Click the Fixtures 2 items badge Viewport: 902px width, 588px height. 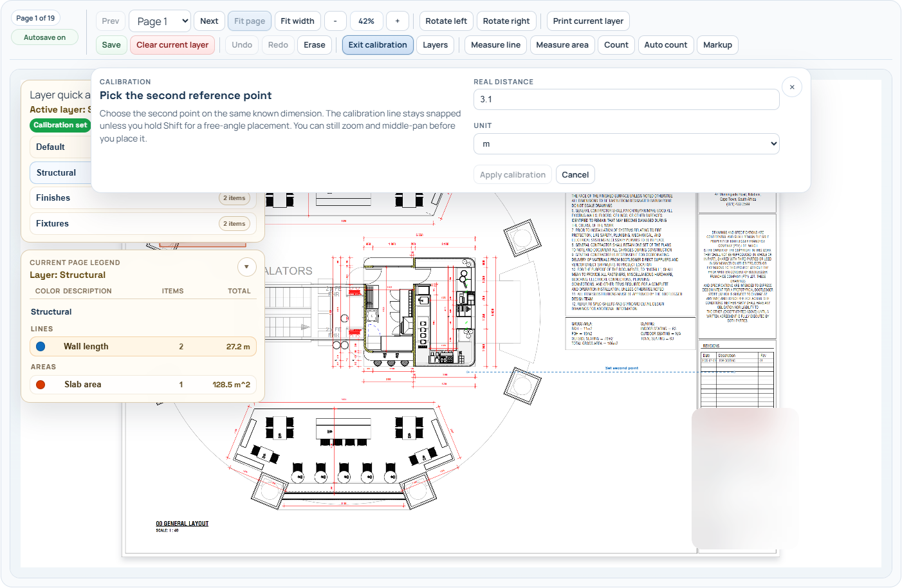click(234, 224)
